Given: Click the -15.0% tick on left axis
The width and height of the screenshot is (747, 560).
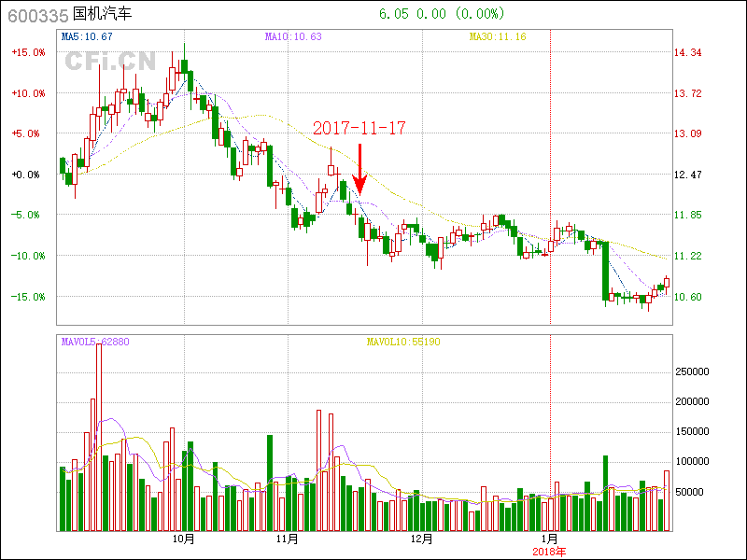Looking at the screenshot, I should click(28, 297).
